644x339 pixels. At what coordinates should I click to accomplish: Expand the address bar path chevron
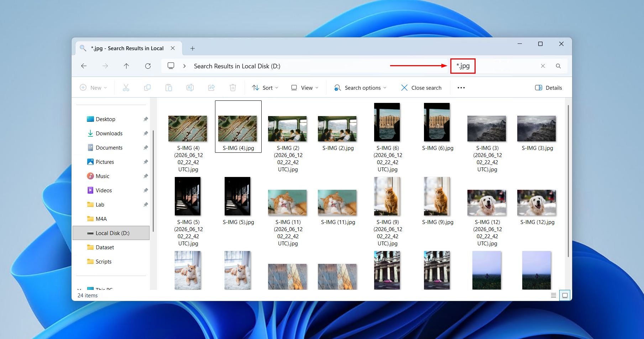tap(184, 66)
